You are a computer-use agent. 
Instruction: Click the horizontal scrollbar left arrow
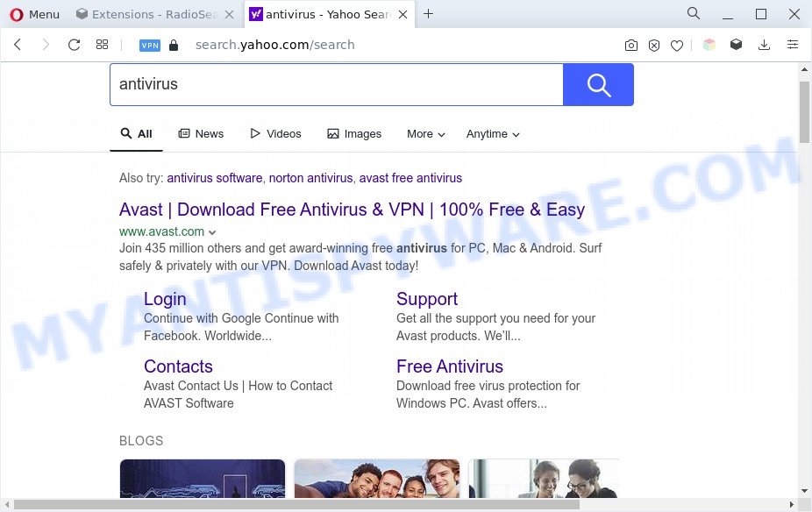tap(7, 504)
